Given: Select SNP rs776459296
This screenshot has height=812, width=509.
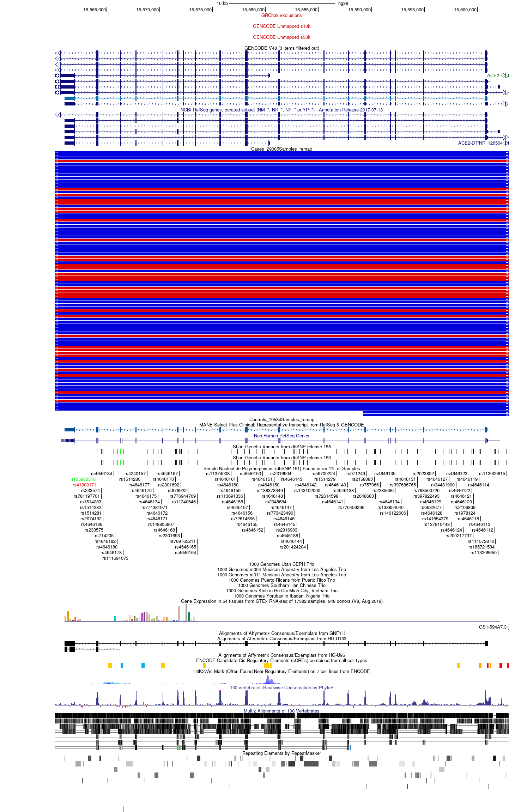Looking at the screenshot, I should pos(351,507).
